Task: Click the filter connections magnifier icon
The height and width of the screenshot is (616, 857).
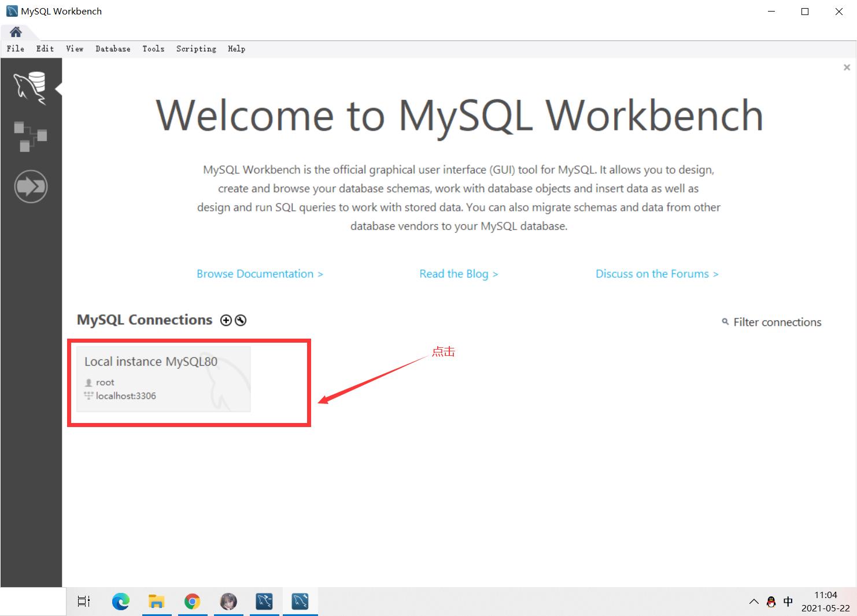Action: (x=725, y=321)
